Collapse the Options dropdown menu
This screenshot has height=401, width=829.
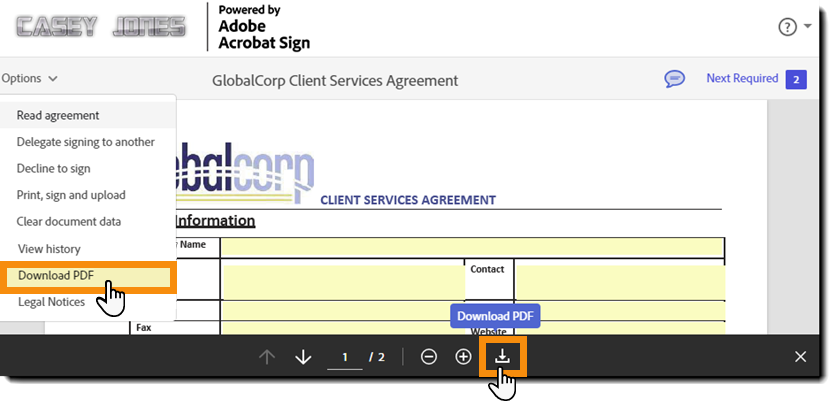click(30, 78)
